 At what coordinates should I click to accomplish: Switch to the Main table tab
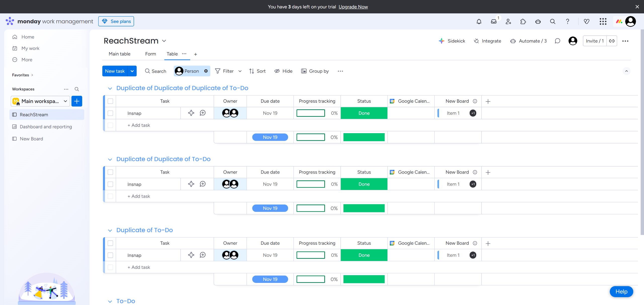(119, 54)
